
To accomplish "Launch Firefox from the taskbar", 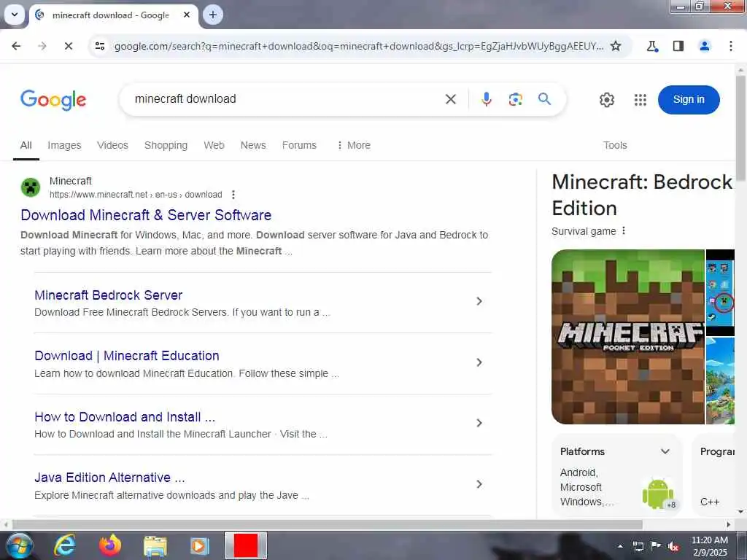I will pos(110,545).
